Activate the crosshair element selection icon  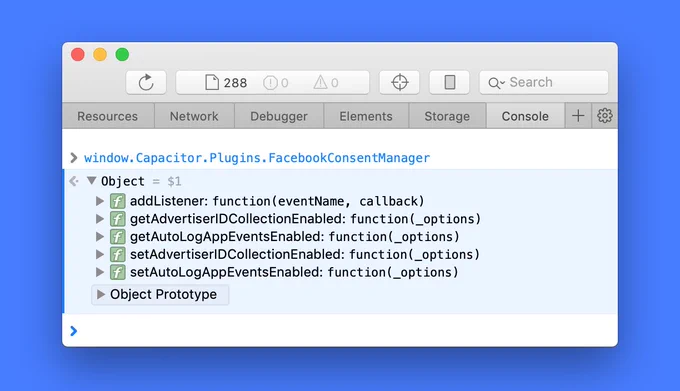(x=399, y=82)
